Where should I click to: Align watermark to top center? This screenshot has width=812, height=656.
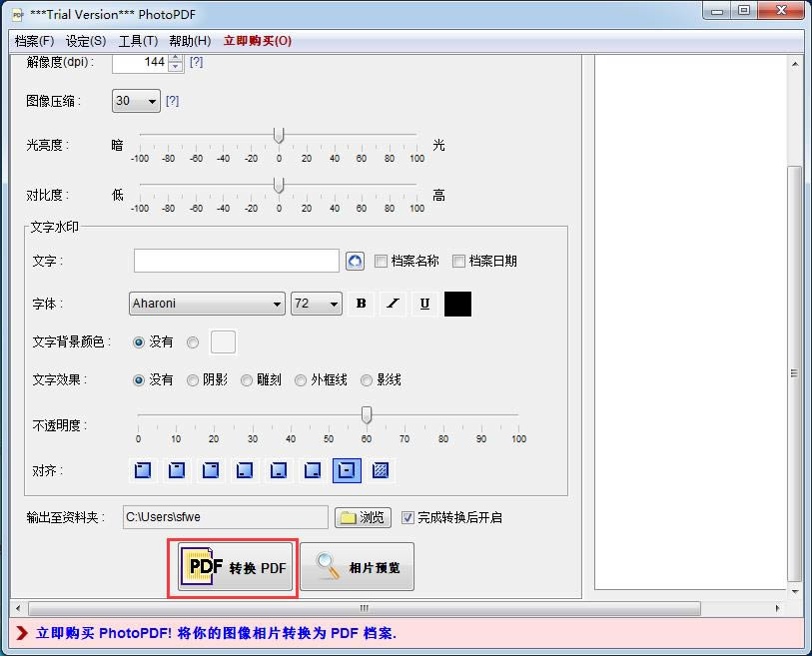tap(177, 470)
